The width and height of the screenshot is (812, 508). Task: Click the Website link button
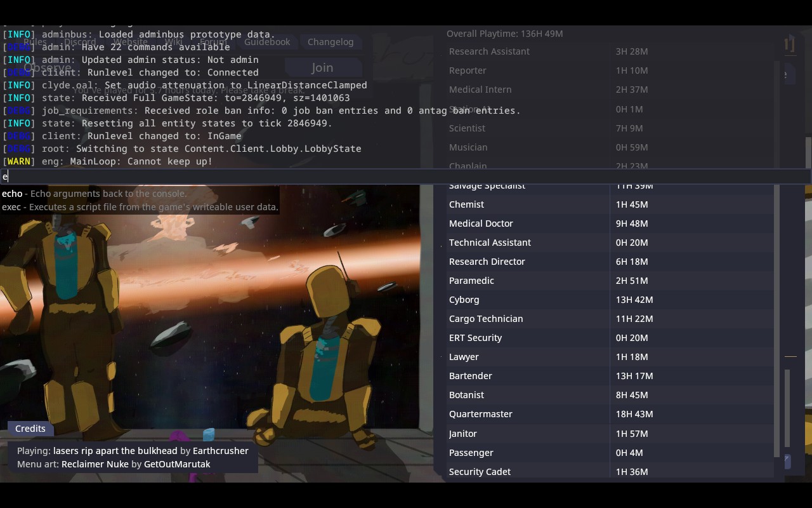coord(131,42)
